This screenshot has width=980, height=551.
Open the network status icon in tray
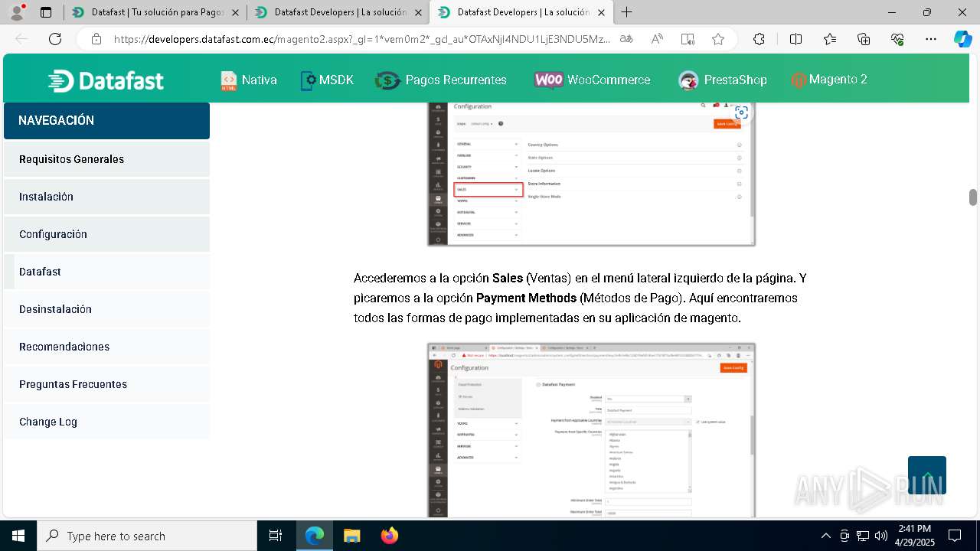pos(863,536)
